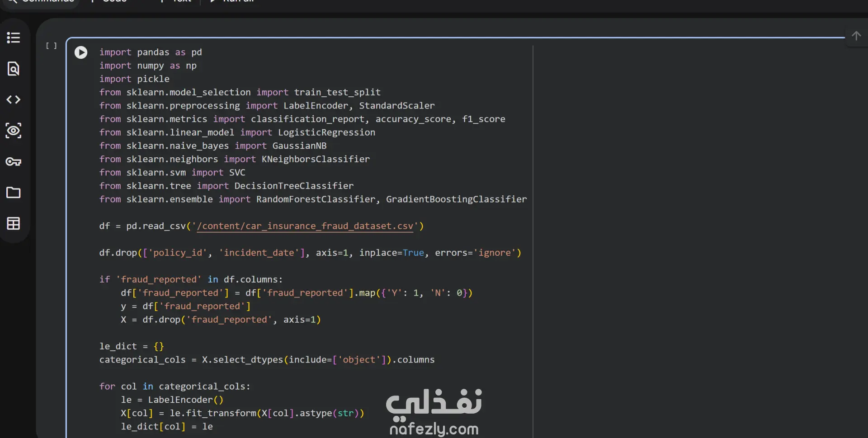Click 'inplace=True' in the df.drop line
The image size is (868, 438).
point(392,253)
